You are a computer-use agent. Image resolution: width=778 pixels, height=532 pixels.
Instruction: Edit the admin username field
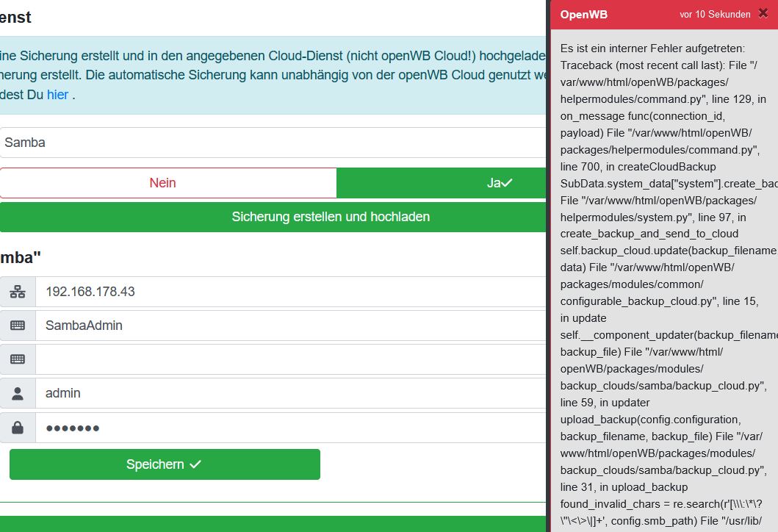(291, 393)
